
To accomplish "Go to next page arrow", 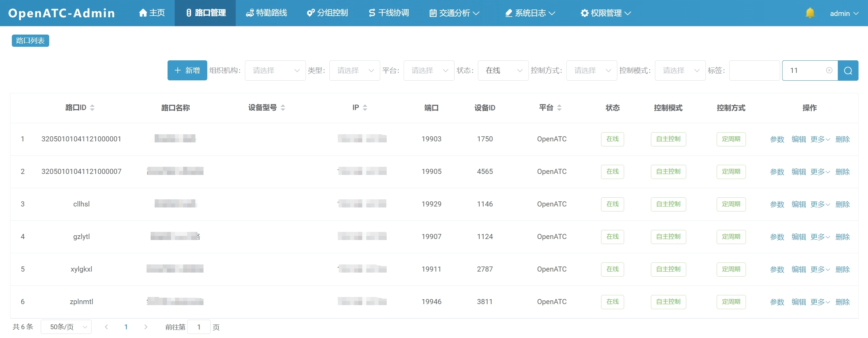I will [x=146, y=327].
